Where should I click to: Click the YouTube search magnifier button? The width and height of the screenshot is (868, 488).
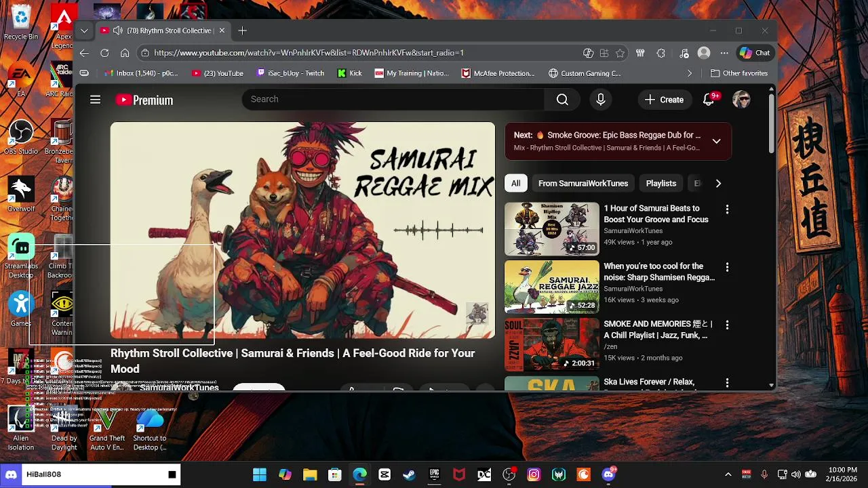pyautogui.click(x=562, y=100)
